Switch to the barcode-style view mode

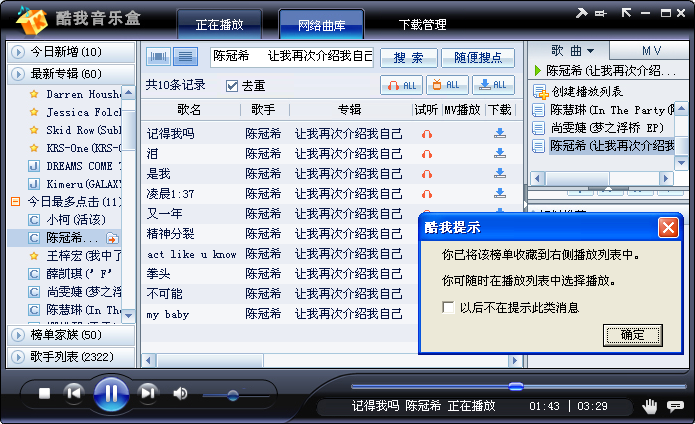click(158, 56)
